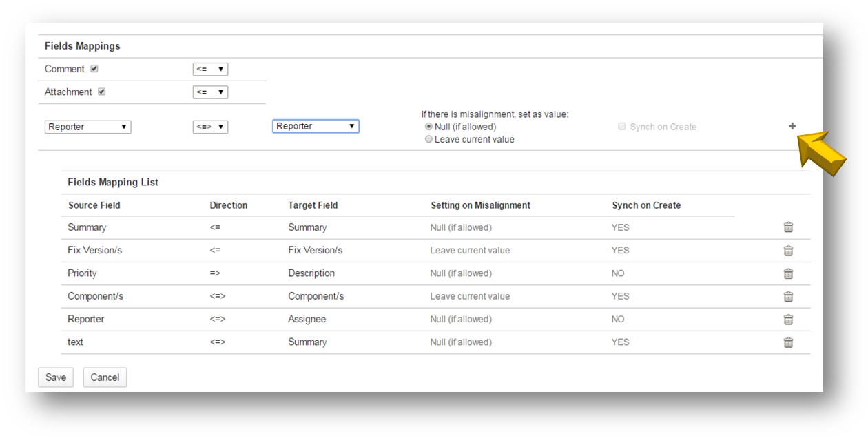Screen dimensions: 868x438
Task: Open the Comment direction dropdown
Action: point(210,70)
